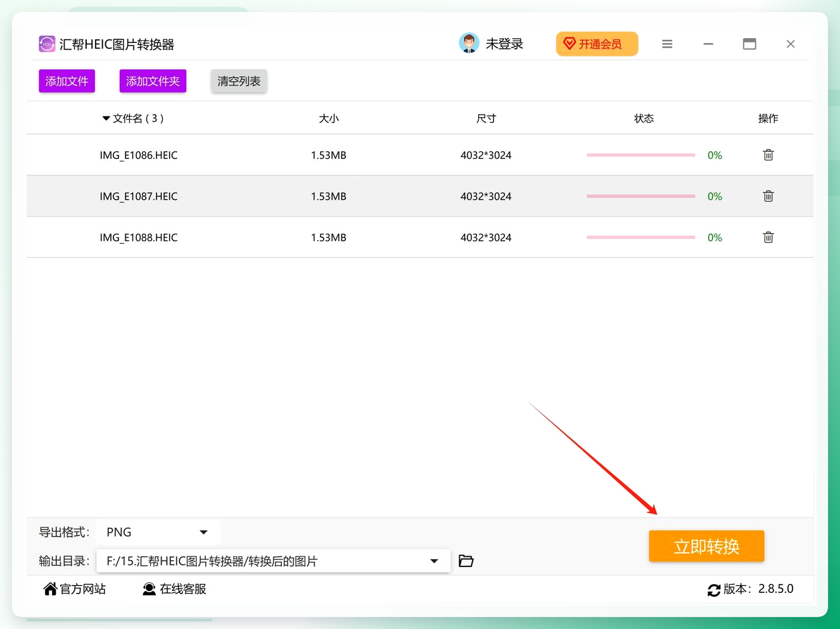Screen dimensions: 840x629
Task: Click IMG_E1088.HEIC progress bar
Action: 641,238
